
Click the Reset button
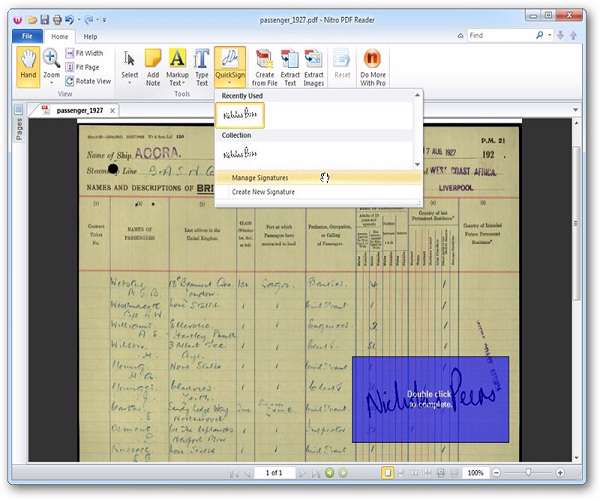tap(342, 64)
